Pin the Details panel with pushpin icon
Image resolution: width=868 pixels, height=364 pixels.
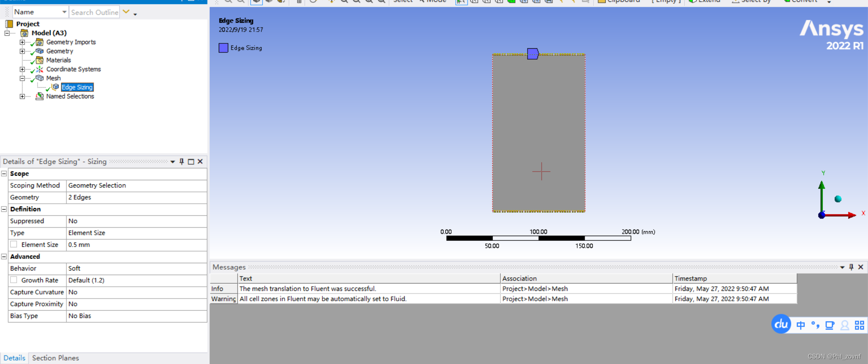tap(182, 162)
